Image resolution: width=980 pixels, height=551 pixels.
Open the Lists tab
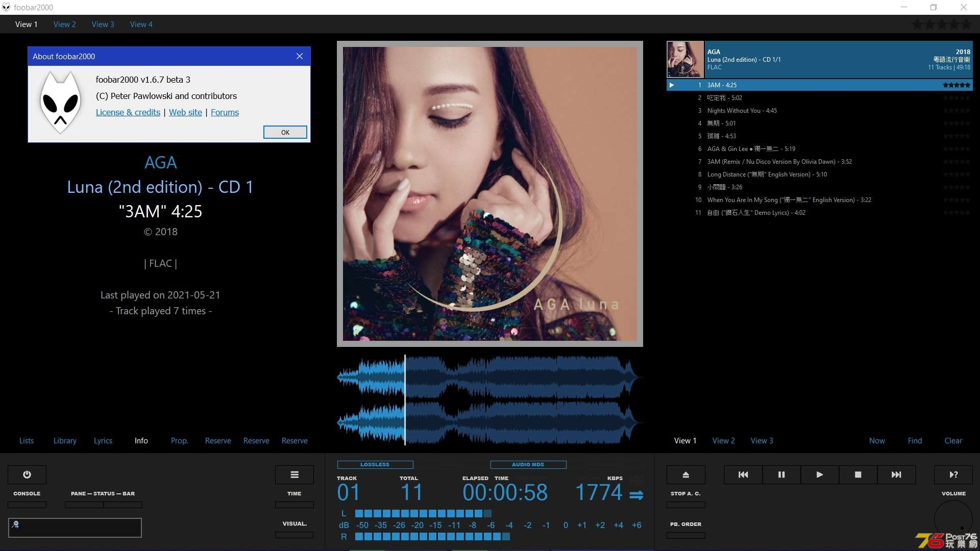[x=27, y=441]
